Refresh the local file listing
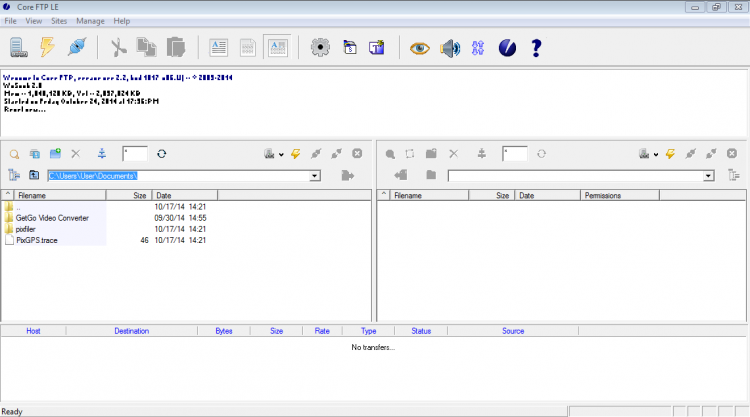The image size is (750, 417). (x=161, y=154)
